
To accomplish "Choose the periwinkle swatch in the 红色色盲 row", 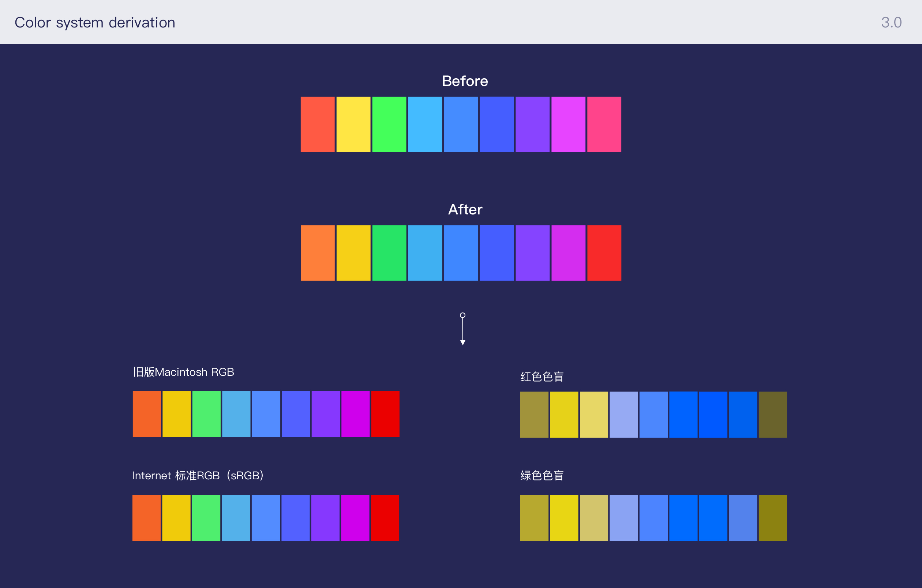I will click(x=624, y=415).
